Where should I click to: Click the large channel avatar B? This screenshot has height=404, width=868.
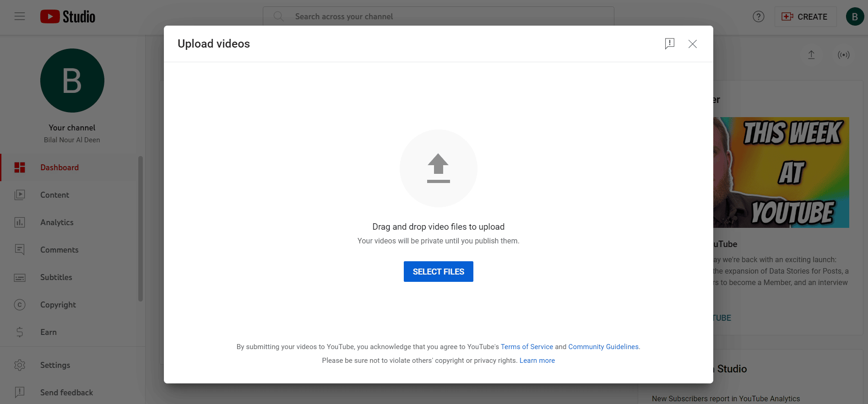[x=72, y=81]
